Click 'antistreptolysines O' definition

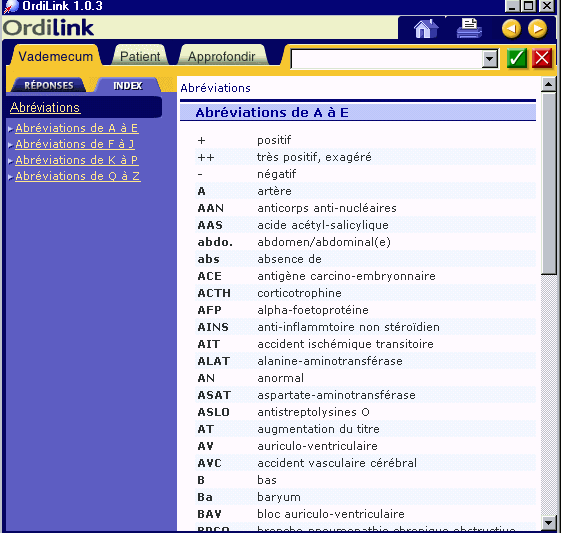[313, 412]
